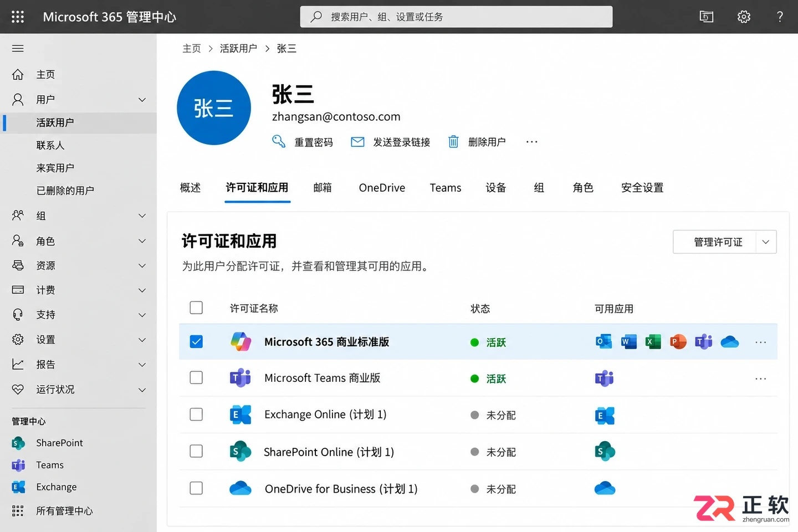Check the Exchange Online (计划 1) checkbox

(x=196, y=414)
